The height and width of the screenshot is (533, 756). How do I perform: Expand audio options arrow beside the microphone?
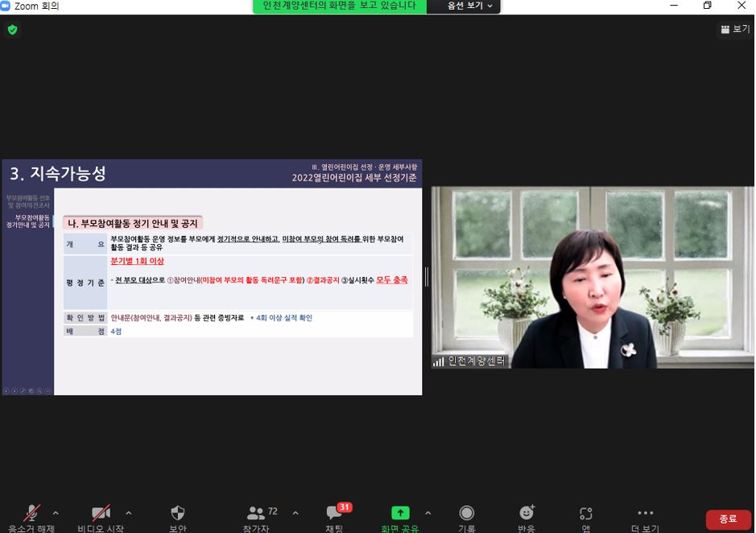coord(56,513)
